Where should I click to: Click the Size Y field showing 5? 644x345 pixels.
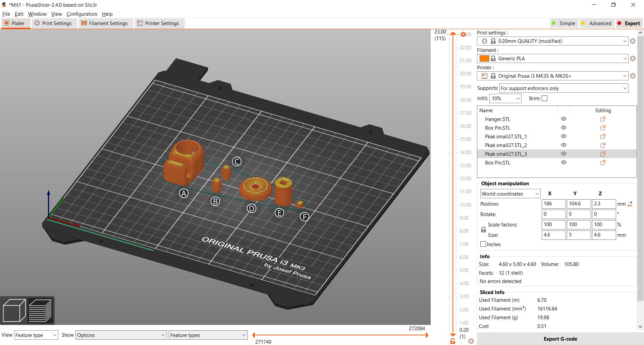coord(579,235)
